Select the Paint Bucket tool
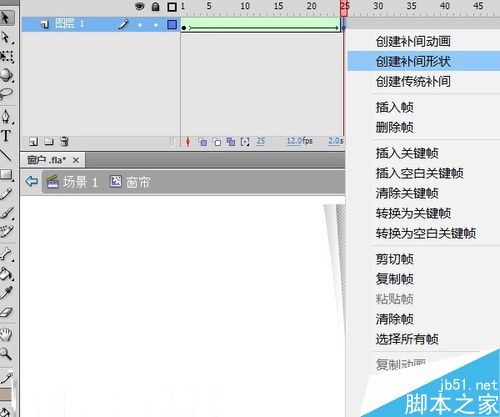The height and width of the screenshot is (417, 500). click(x=7, y=274)
